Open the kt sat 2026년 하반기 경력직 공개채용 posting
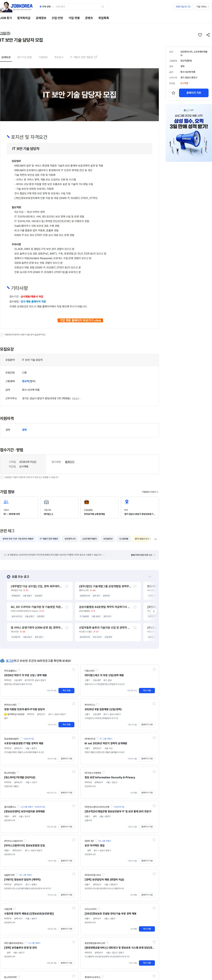212x980 pixels. tap(106, 743)
